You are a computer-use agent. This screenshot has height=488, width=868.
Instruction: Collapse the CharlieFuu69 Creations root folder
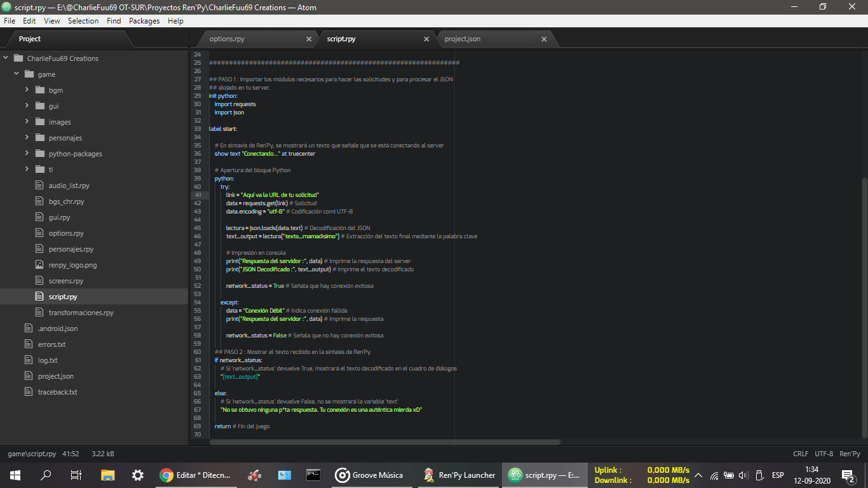point(6,58)
